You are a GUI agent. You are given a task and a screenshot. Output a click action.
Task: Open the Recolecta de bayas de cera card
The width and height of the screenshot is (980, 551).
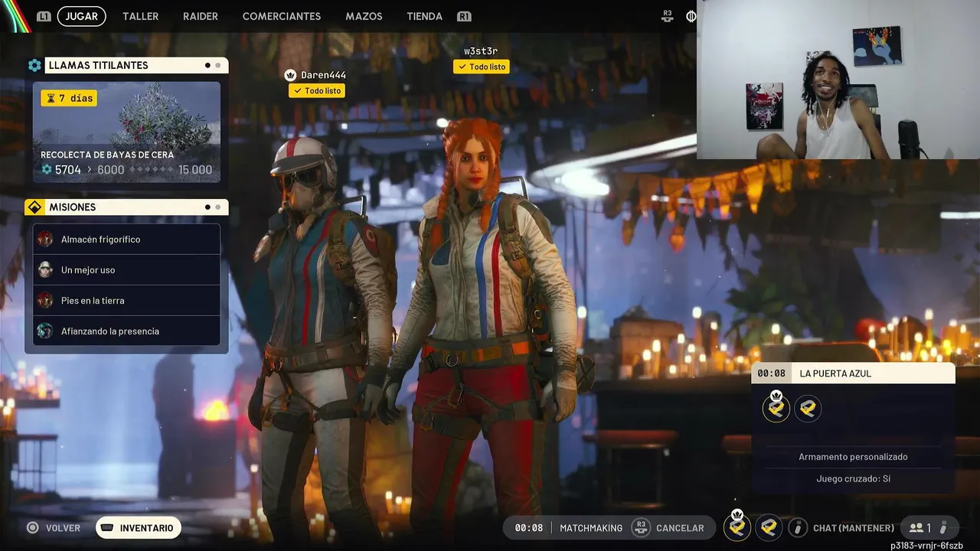126,132
